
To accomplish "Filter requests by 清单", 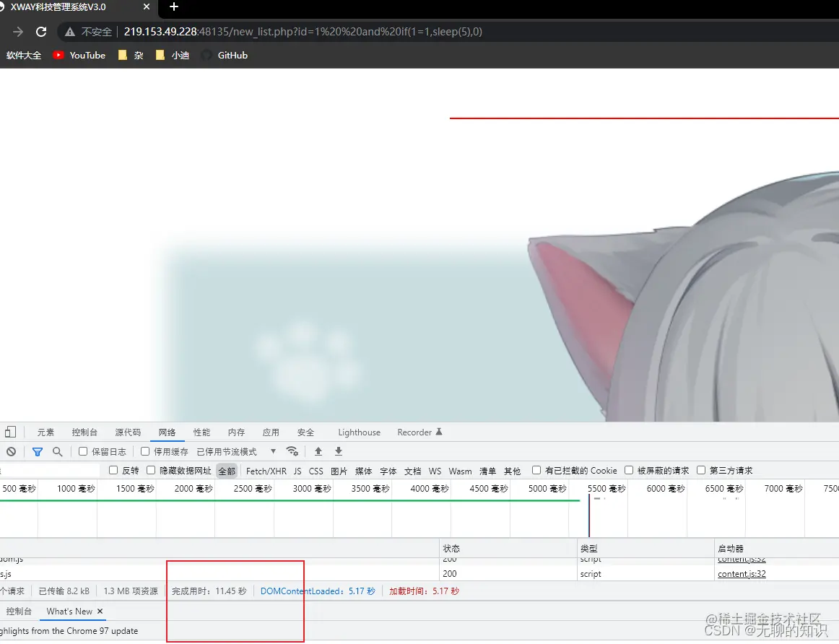I will [x=487, y=471].
